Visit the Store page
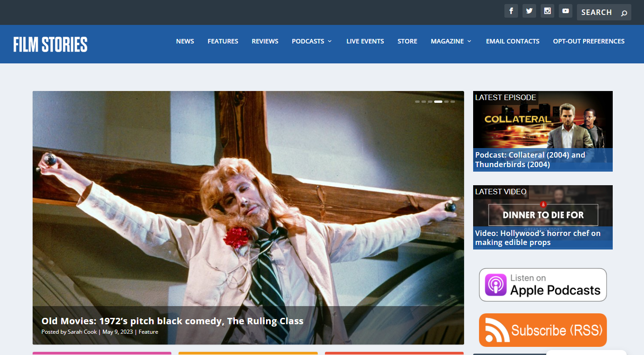The image size is (644, 355). tap(407, 41)
